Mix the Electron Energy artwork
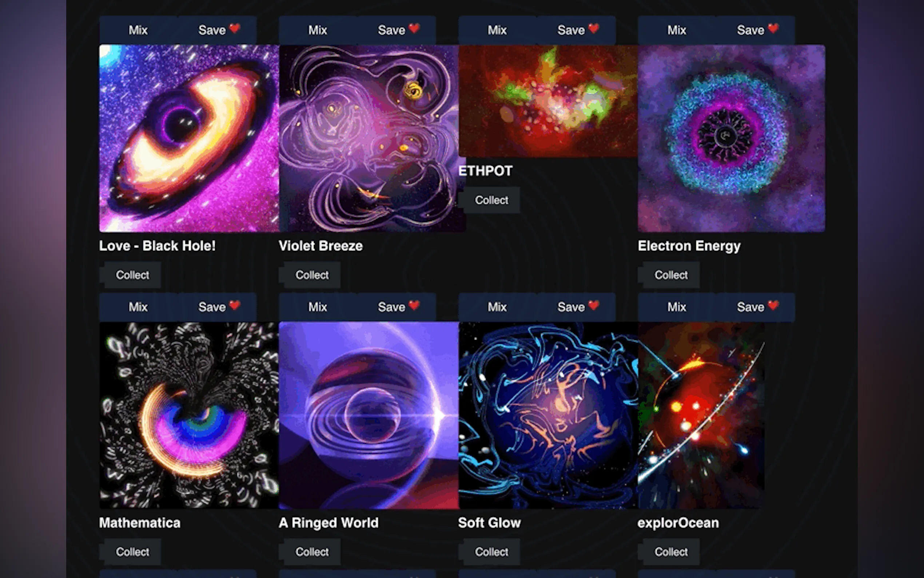This screenshot has width=924, height=578. click(677, 30)
